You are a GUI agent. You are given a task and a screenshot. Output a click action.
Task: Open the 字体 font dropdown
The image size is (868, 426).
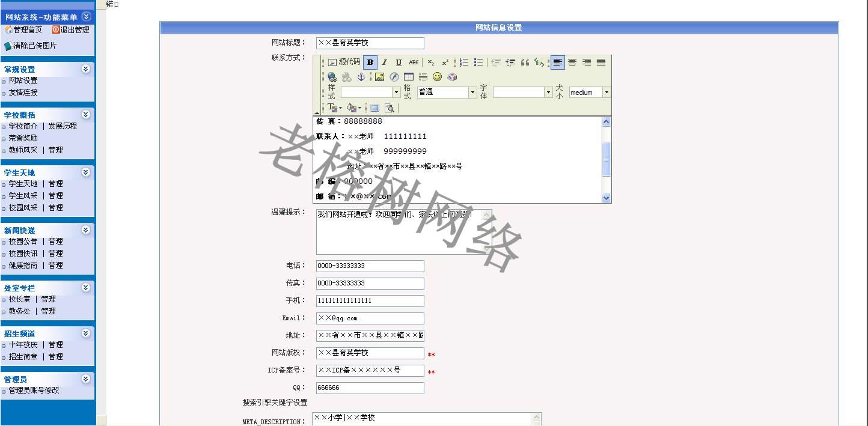pos(522,93)
